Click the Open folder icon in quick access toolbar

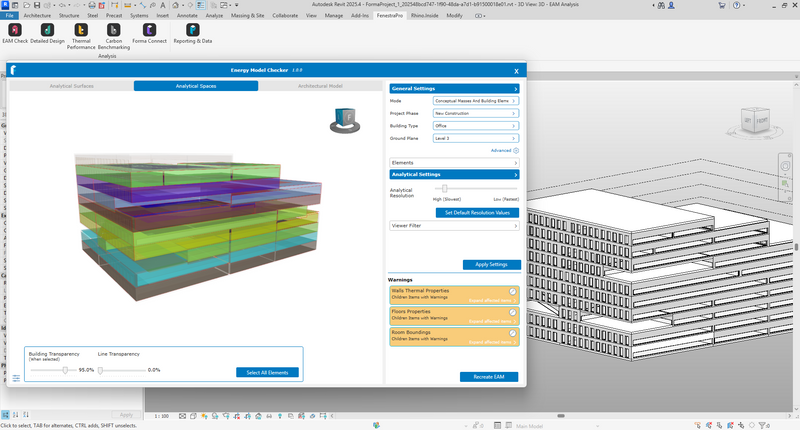27,5
